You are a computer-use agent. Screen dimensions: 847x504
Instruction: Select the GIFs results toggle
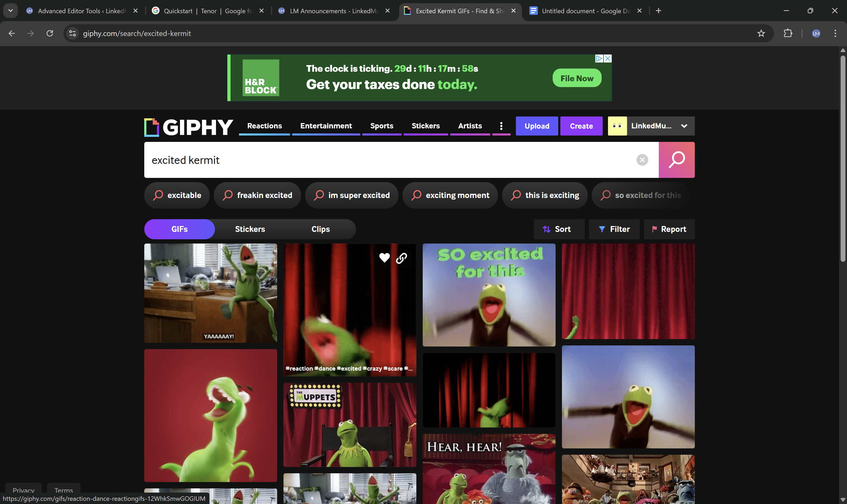pos(179,229)
